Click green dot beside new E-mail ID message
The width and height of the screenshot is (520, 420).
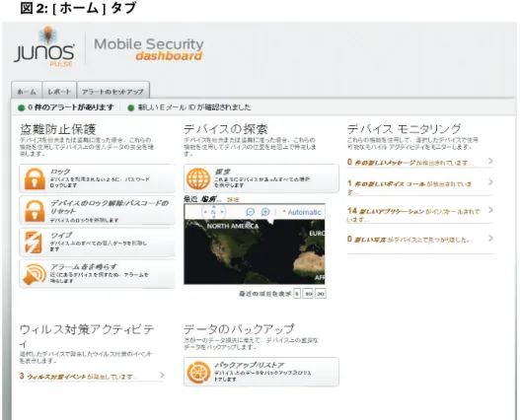tap(131, 107)
